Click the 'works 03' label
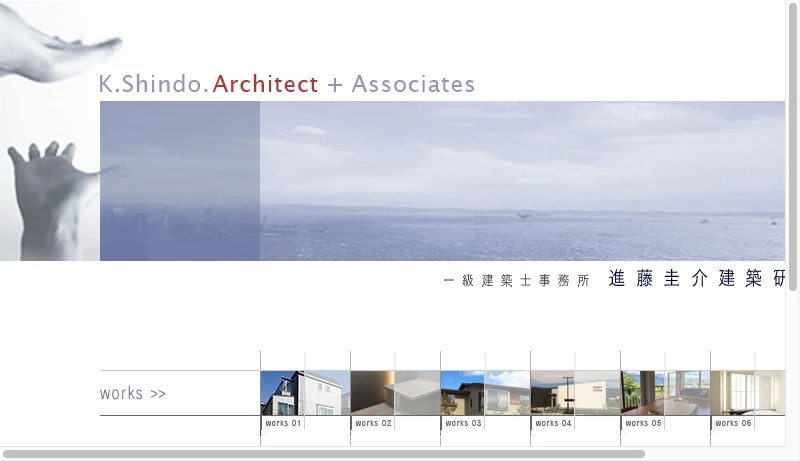 463,423
